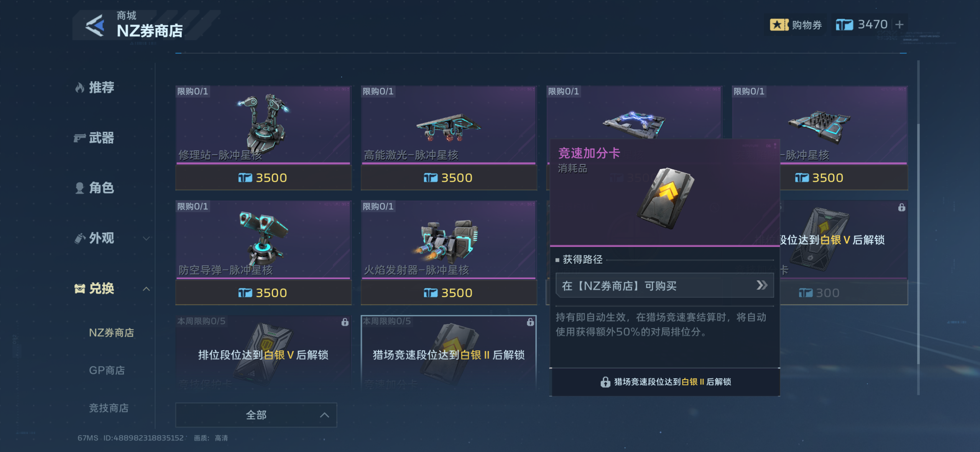Switch to the 武器 category

pyautogui.click(x=95, y=138)
